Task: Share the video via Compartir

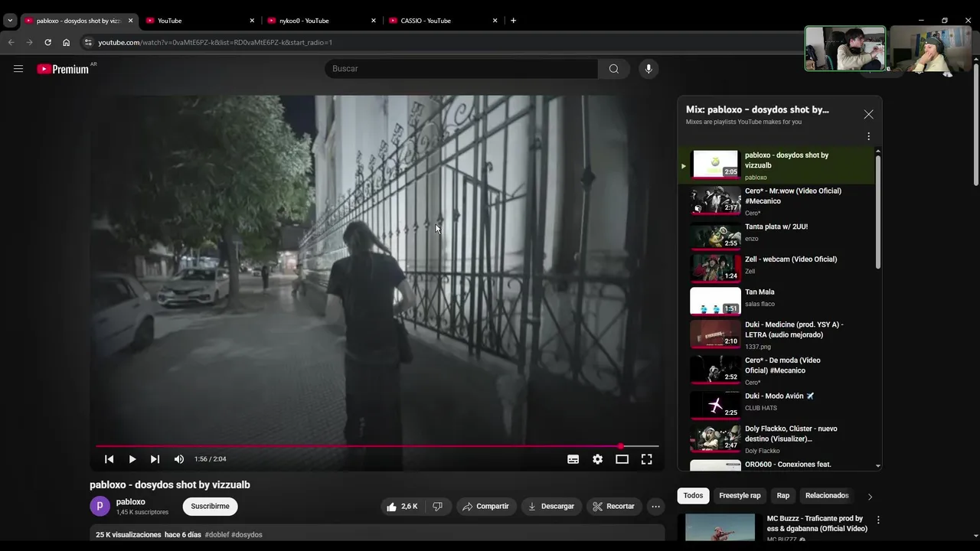Action: click(x=485, y=507)
